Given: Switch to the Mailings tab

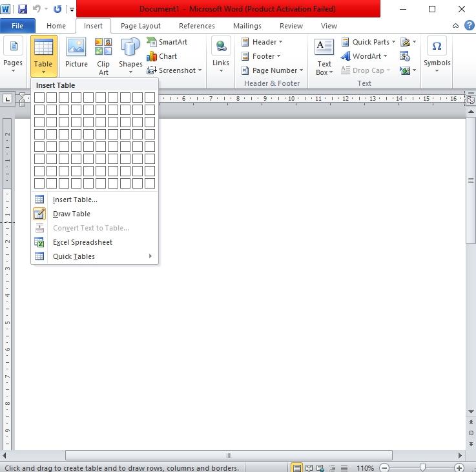Looking at the screenshot, I should coord(247,26).
